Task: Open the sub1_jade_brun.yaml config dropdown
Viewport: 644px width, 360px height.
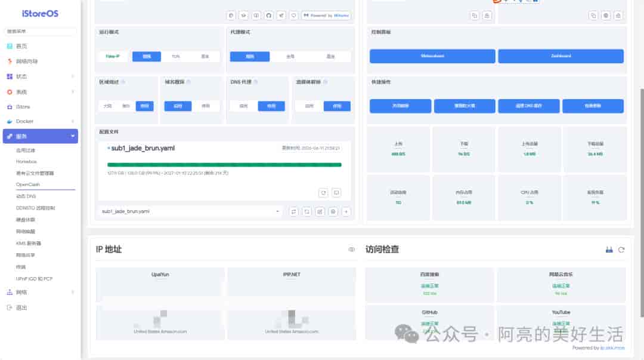Action: (190, 211)
